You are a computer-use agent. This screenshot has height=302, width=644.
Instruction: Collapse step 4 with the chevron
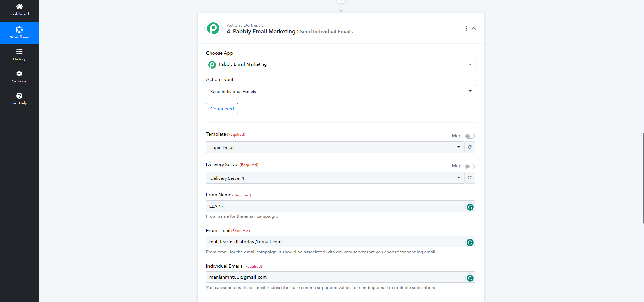pyautogui.click(x=474, y=29)
